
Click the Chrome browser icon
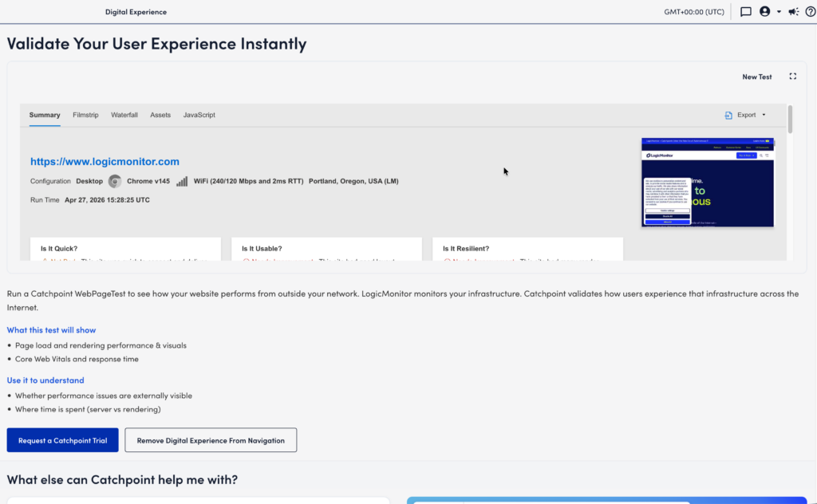(x=115, y=181)
